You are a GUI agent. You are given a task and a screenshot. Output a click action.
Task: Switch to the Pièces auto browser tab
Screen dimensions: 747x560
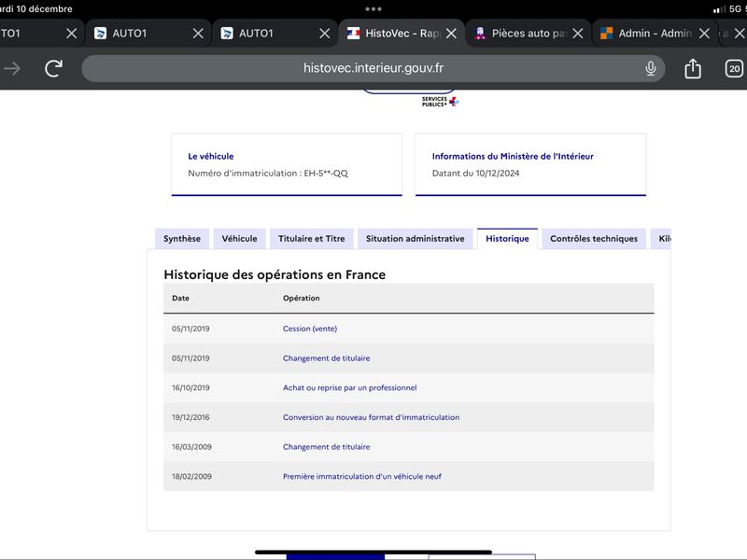(x=528, y=34)
